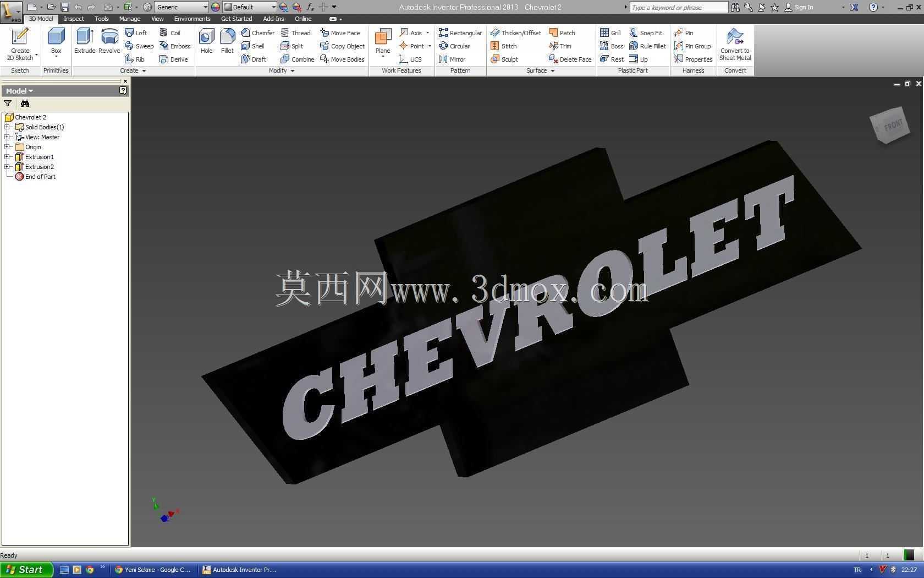
Task: Expand the Extrusion2 feature node
Action: click(x=8, y=167)
